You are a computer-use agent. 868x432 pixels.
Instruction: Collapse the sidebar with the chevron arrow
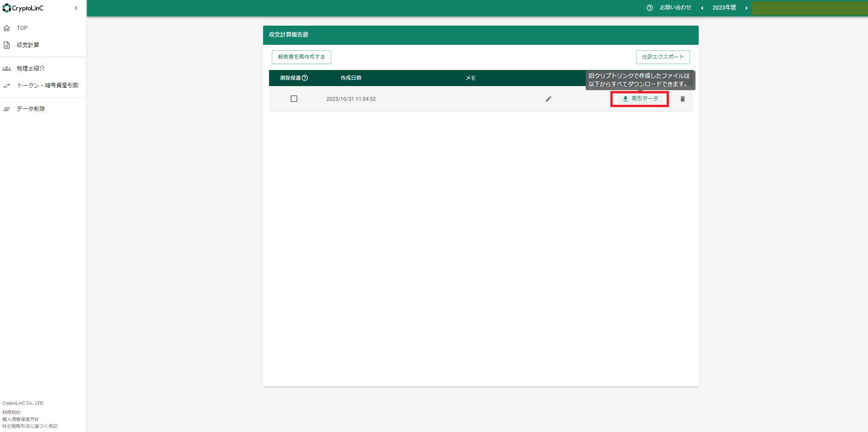[76, 8]
